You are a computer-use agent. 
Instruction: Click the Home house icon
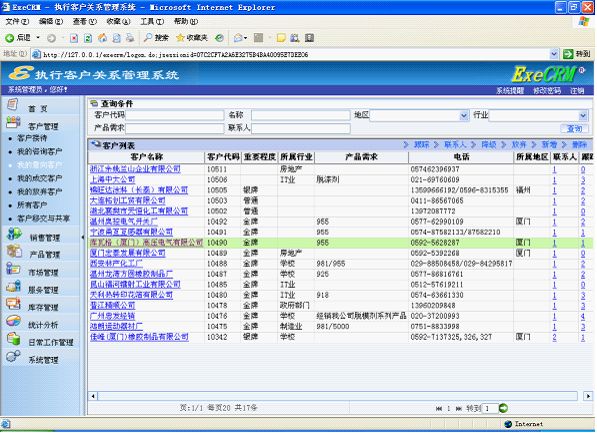point(102,38)
